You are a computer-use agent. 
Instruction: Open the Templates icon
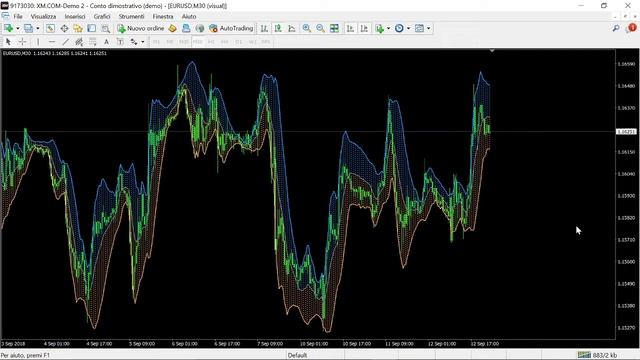[419, 28]
